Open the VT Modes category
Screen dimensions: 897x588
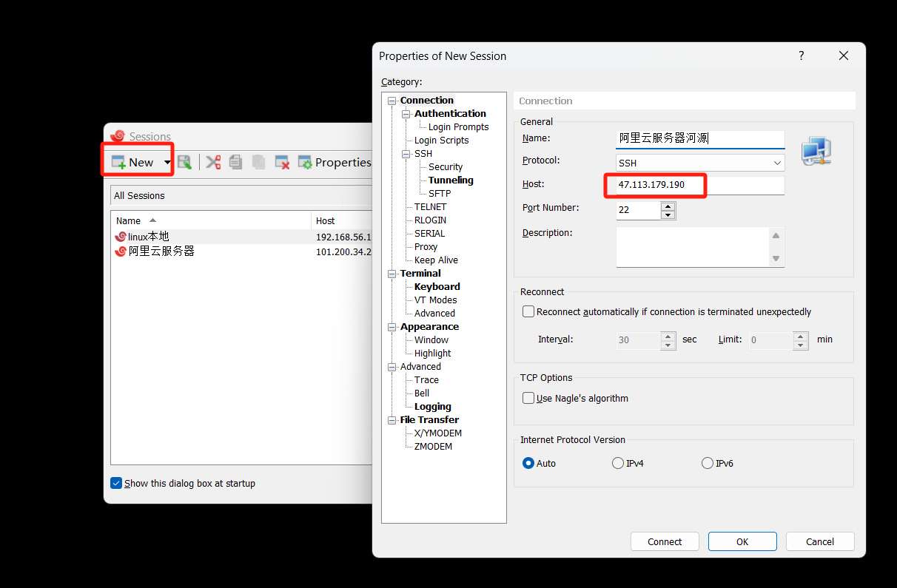click(435, 300)
